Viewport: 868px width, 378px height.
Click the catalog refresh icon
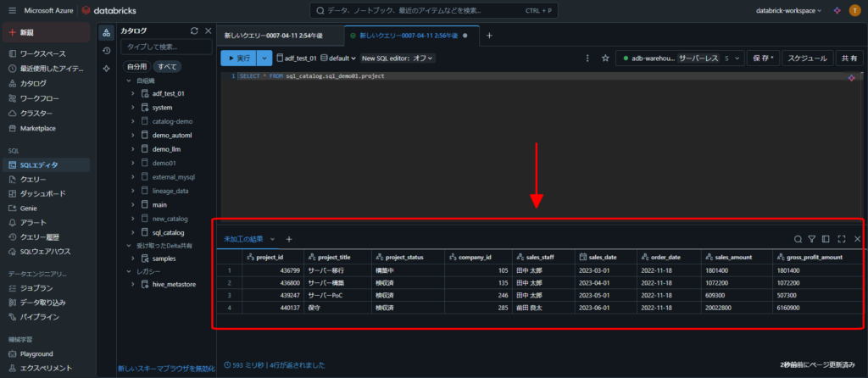click(194, 31)
